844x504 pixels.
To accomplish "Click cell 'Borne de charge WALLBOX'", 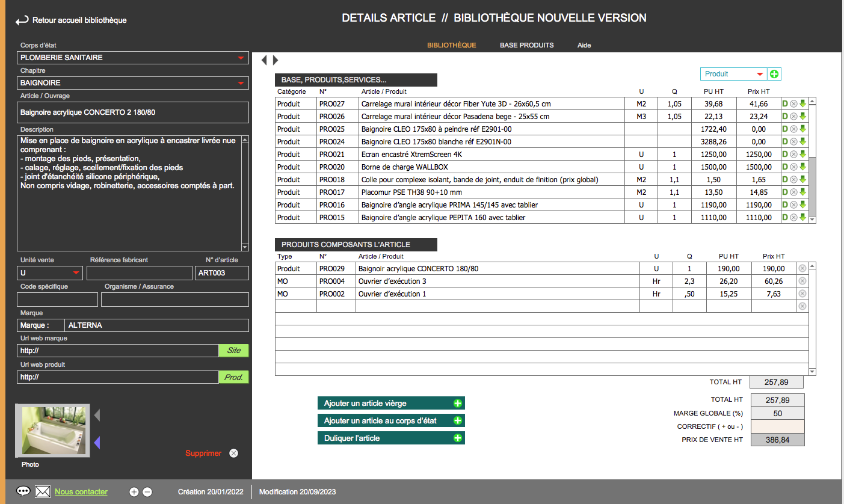I will (x=491, y=167).
